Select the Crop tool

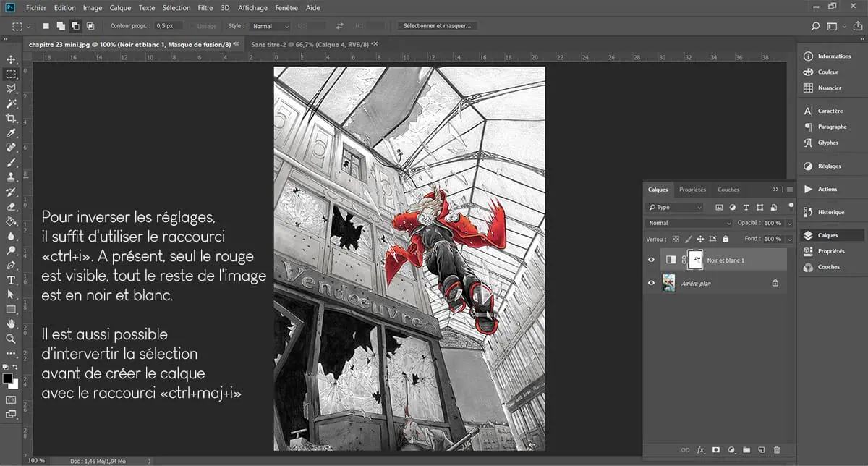11,118
